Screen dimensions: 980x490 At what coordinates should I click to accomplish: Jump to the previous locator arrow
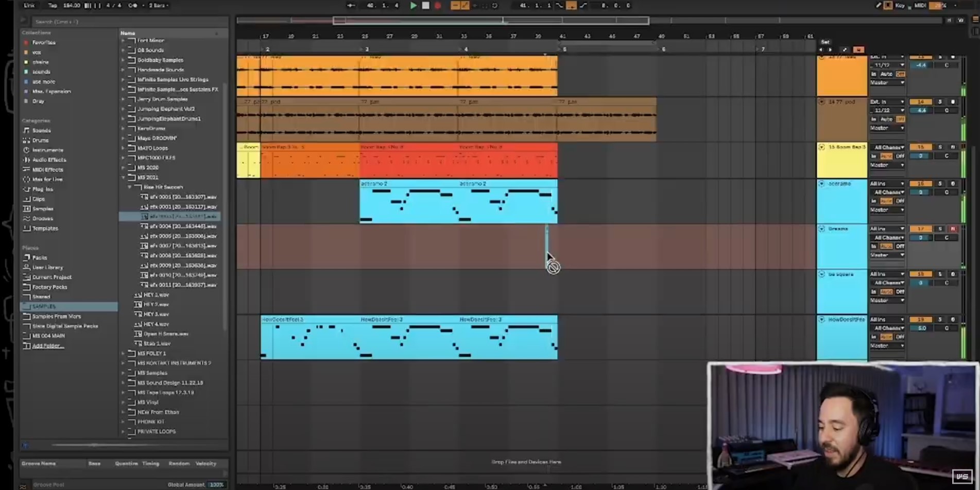[x=820, y=50]
